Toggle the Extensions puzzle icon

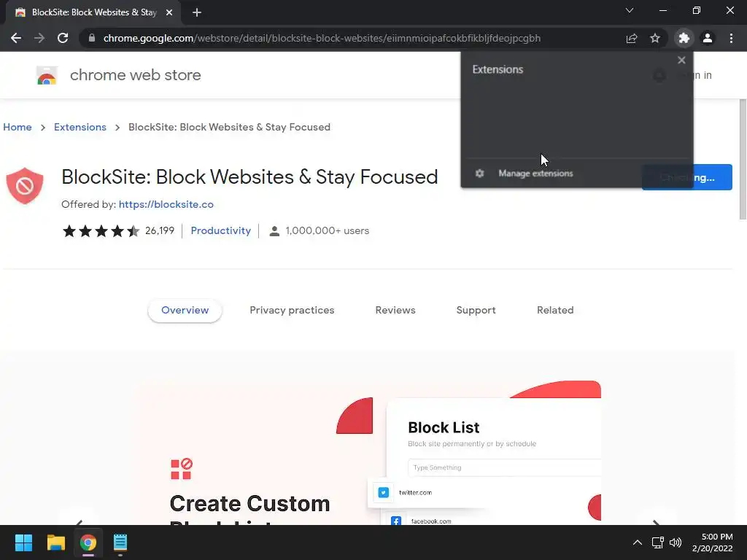[684, 38]
